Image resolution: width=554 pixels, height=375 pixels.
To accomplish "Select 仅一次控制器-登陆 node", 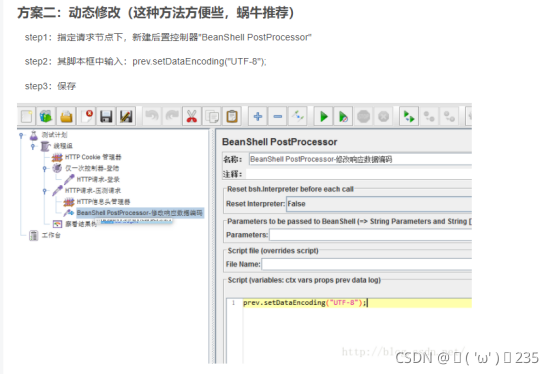I will [x=92, y=168].
